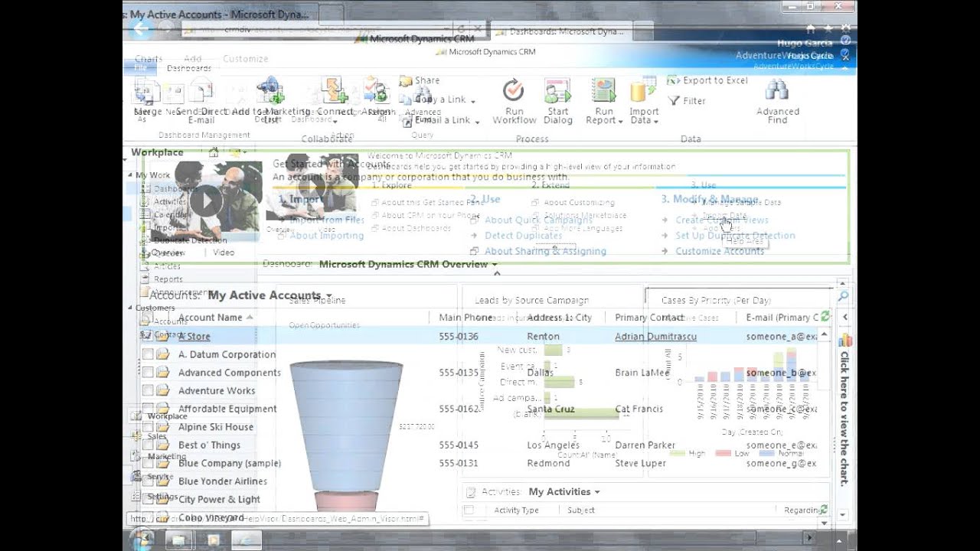Viewport: 980px width, 551px height.
Task: Click the Copy a Link icon
Action: (x=405, y=99)
